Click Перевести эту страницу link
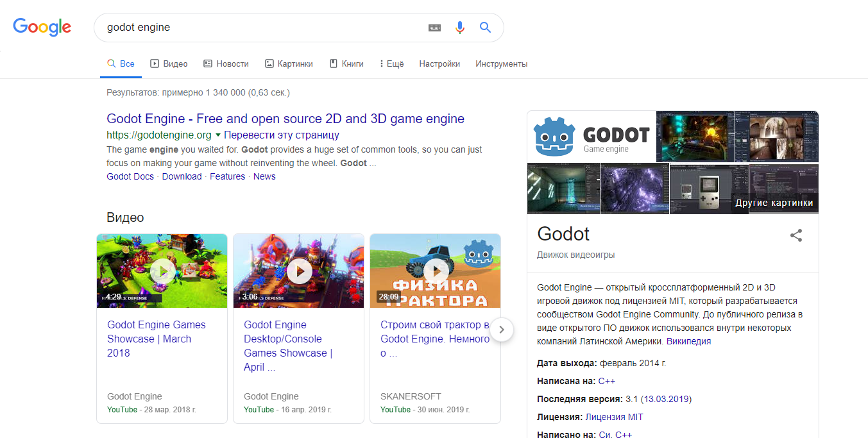 (x=282, y=135)
